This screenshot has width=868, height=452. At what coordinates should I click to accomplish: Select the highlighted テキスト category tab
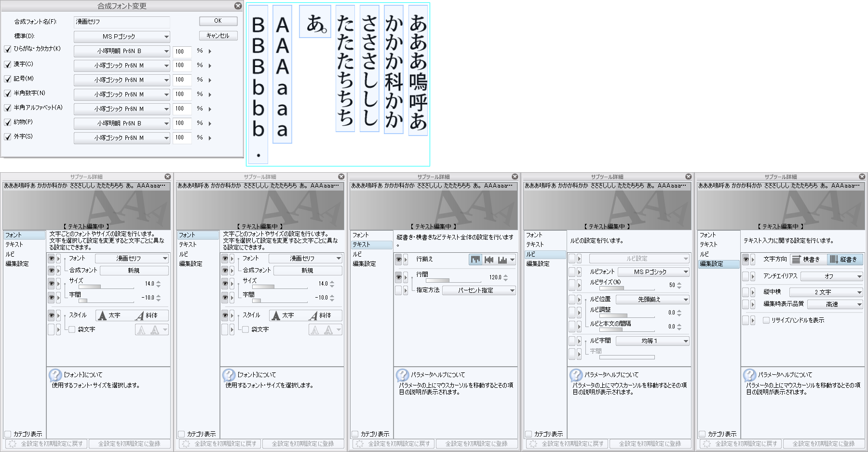click(x=371, y=245)
